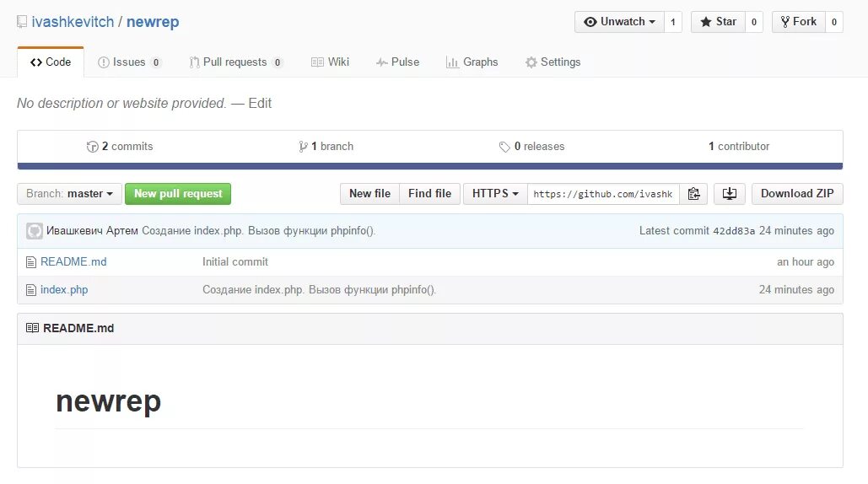Click the book icon in README.md header
The height and width of the screenshot is (484, 868).
coord(32,328)
